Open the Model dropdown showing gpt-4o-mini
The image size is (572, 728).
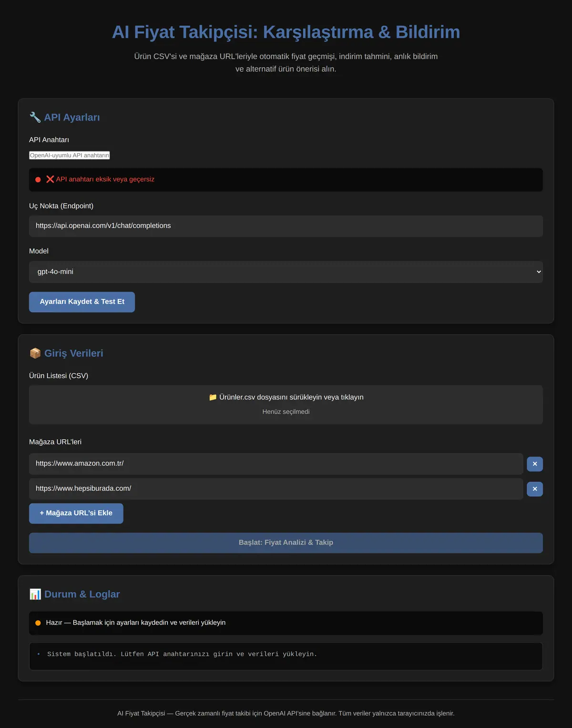pyautogui.click(x=286, y=272)
